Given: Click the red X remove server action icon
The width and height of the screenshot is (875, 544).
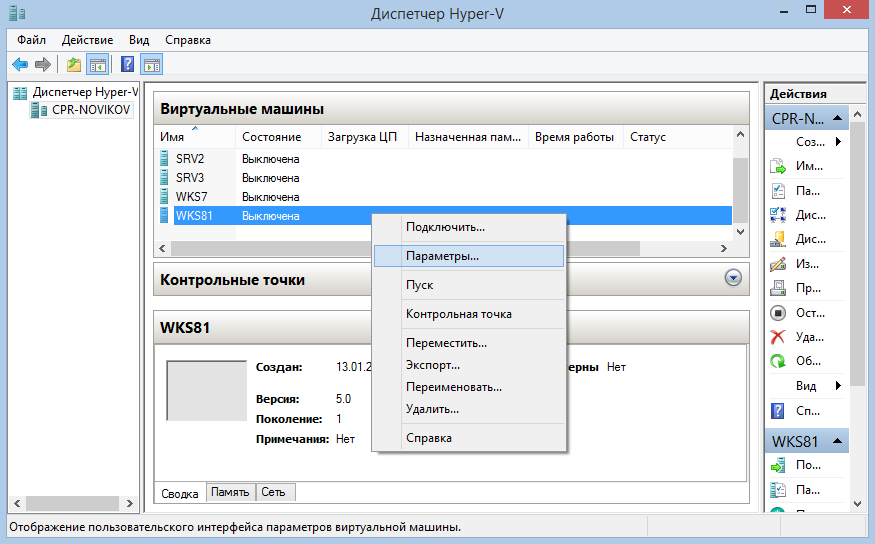Looking at the screenshot, I should 778,337.
